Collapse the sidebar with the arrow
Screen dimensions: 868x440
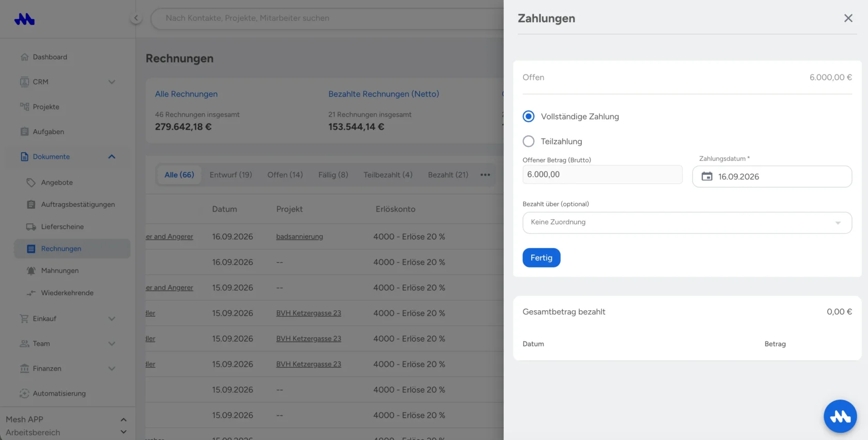pos(136,18)
